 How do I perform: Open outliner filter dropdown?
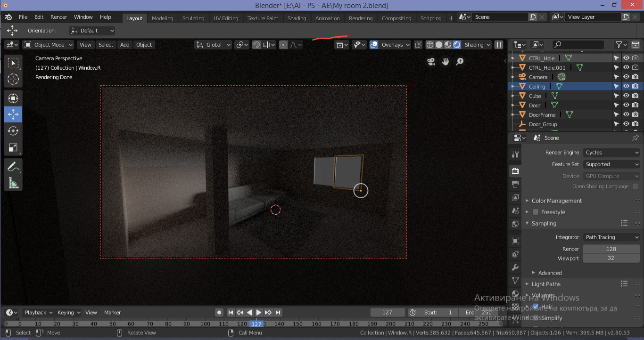coord(621,44)
